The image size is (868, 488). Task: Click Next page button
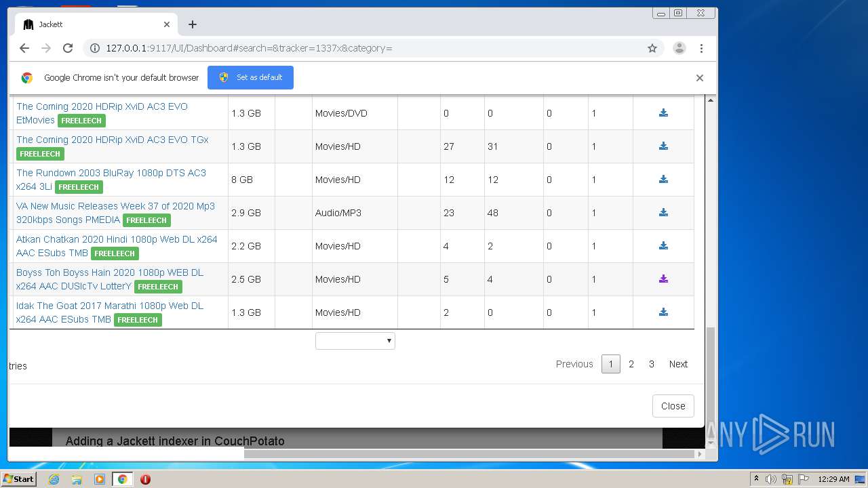pyautogui.click(x=678, y=364)
